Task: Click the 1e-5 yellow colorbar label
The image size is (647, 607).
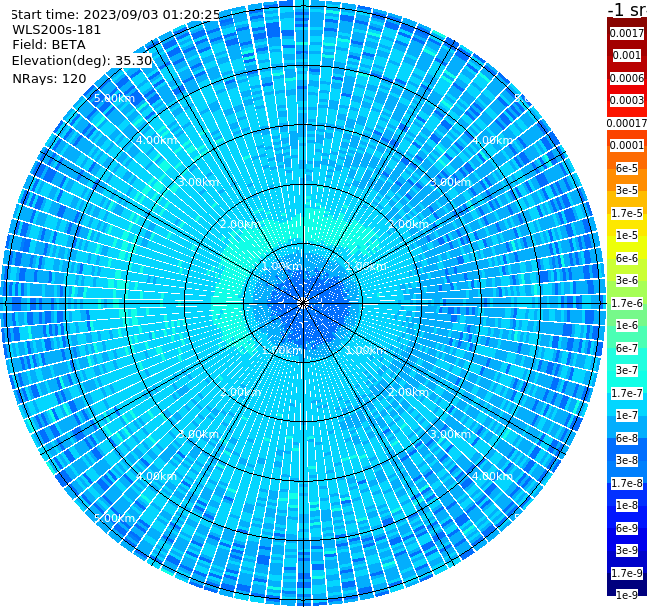Action: (x=627, y=235)
